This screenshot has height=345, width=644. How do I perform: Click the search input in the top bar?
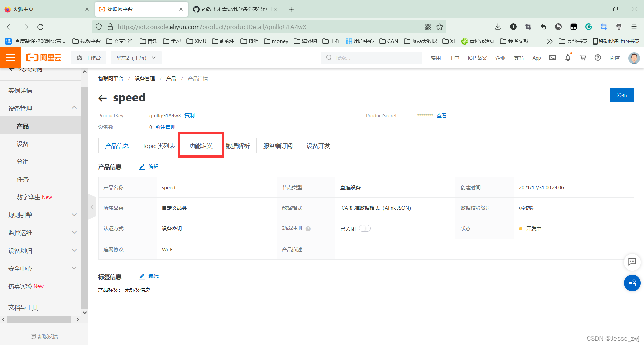coord(371,58)
